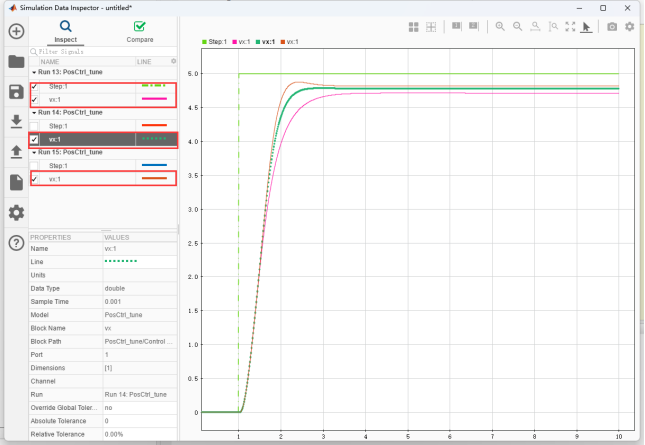Open a saved session via folder icon
Viewport: 645px width, 445px height.
click(16, 62)
